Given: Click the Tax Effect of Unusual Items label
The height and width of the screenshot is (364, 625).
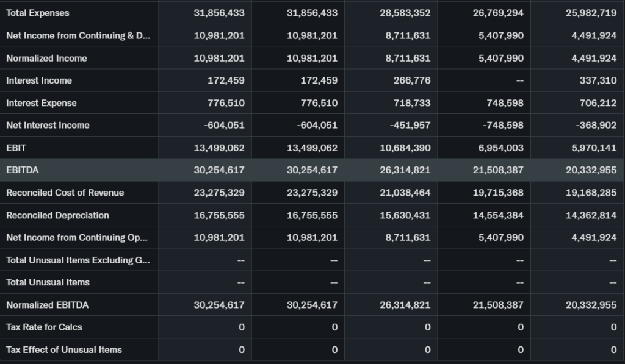Looking at the screenshot, I should (64, 350).
